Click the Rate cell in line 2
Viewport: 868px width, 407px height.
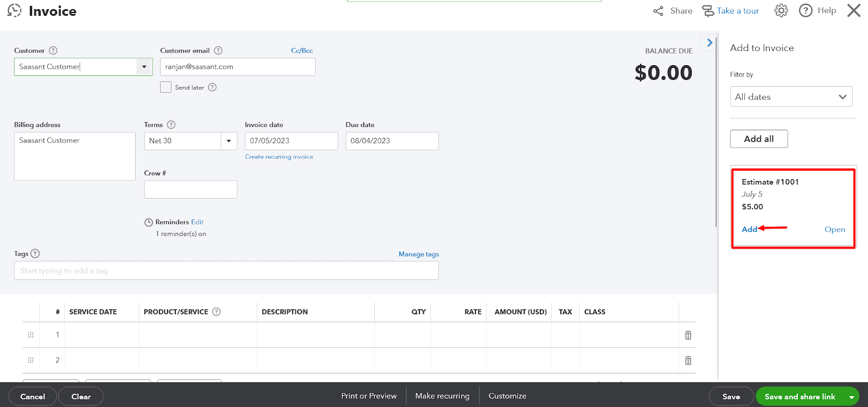coord(458,360)
